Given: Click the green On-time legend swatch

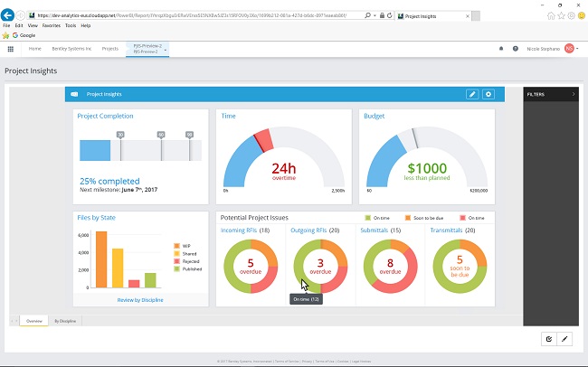Looking at the screenshot, I should pos(368,218).
